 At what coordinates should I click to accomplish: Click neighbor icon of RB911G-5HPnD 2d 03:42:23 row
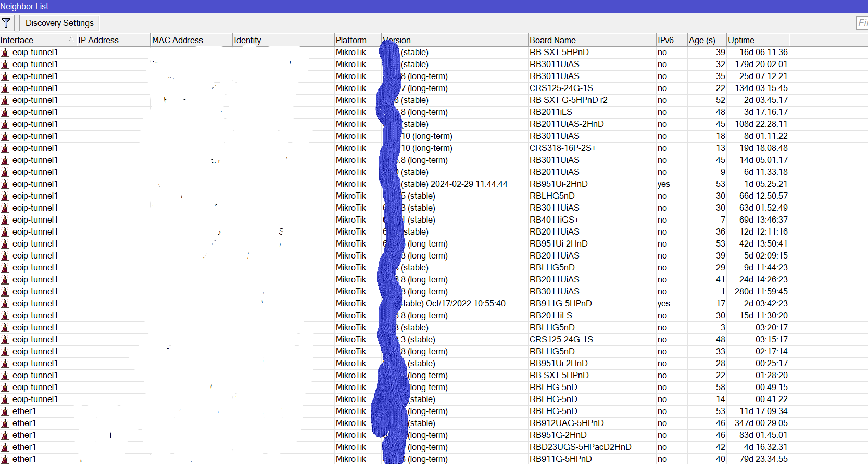pos(5,303)
